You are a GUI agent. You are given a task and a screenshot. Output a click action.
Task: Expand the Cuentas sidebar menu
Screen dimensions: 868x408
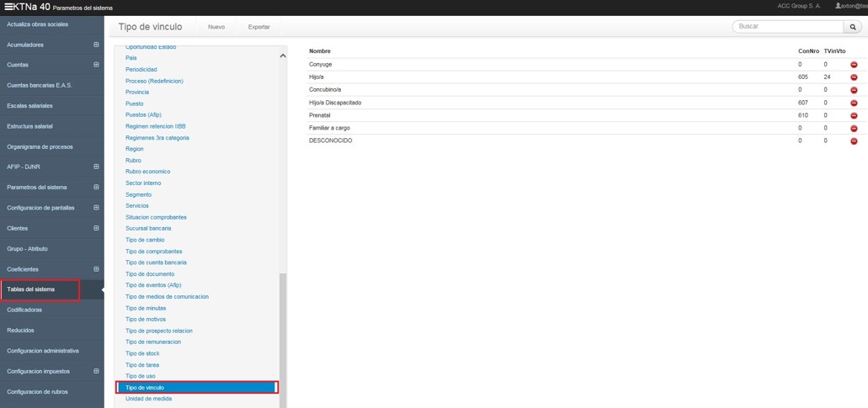(x=96, y=65)
